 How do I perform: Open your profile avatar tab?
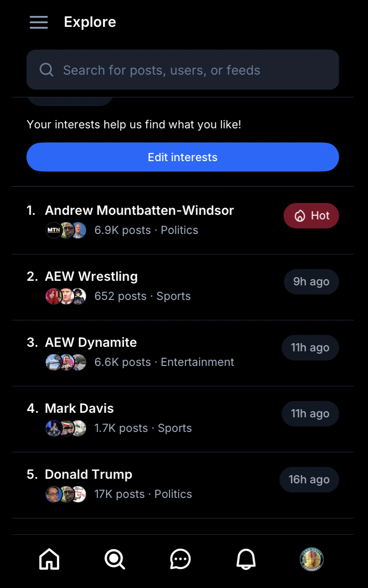pos(312,559)
